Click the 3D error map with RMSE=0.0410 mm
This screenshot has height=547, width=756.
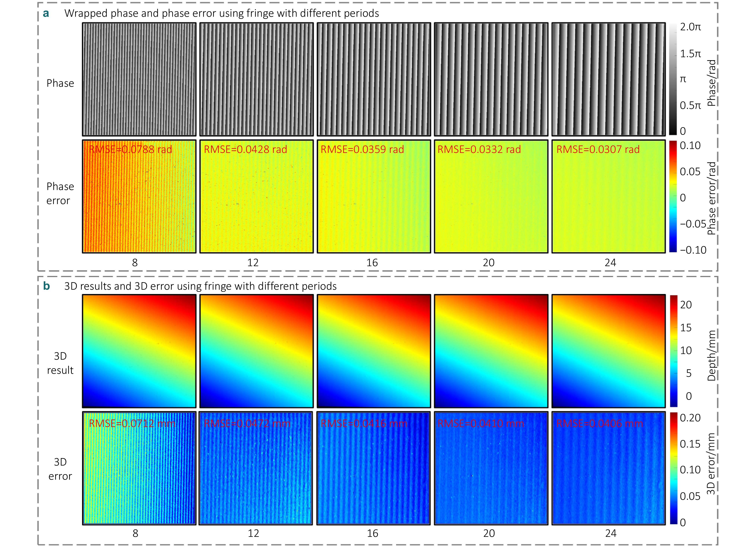coord(491,468)
